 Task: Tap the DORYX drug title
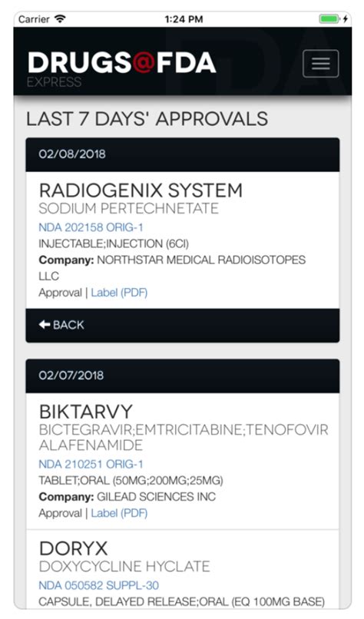coord(73,548)
